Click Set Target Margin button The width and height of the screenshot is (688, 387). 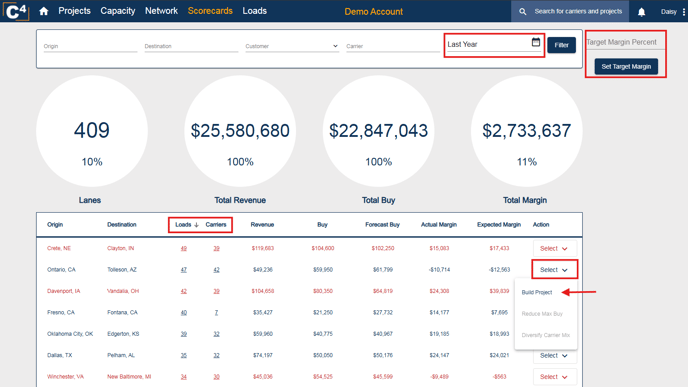coord(626,67)
